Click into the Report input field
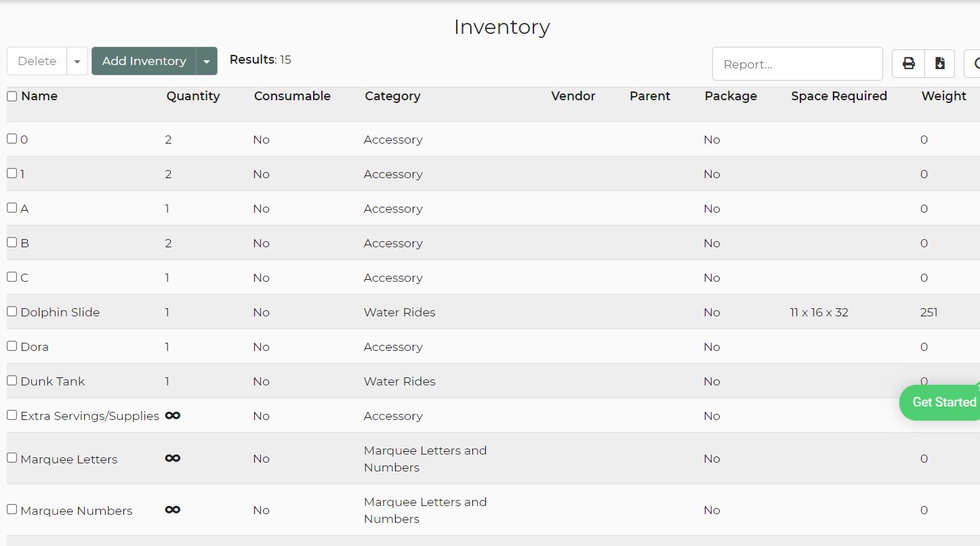The height and width of the screenshot is (546, 980). tap(797, 64)
